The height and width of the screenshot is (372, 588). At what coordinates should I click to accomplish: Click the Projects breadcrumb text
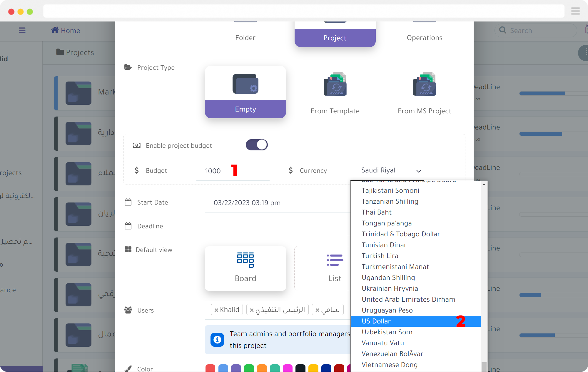[80, 52]
